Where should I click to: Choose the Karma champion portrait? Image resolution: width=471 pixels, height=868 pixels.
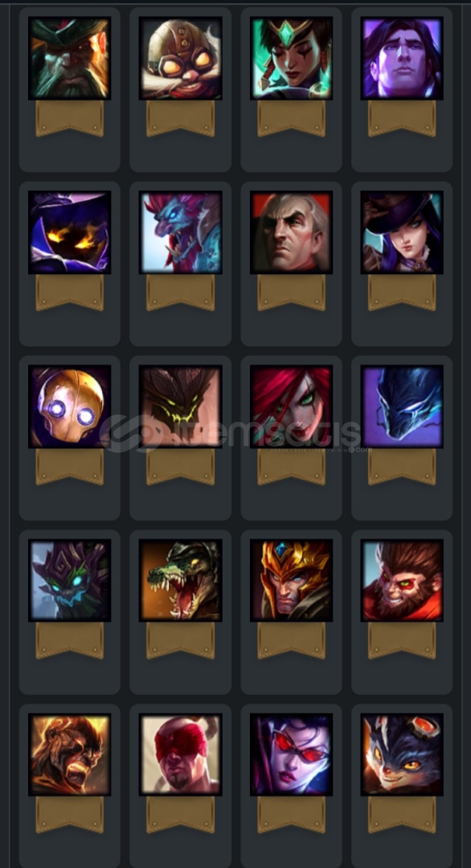[291, 58]
